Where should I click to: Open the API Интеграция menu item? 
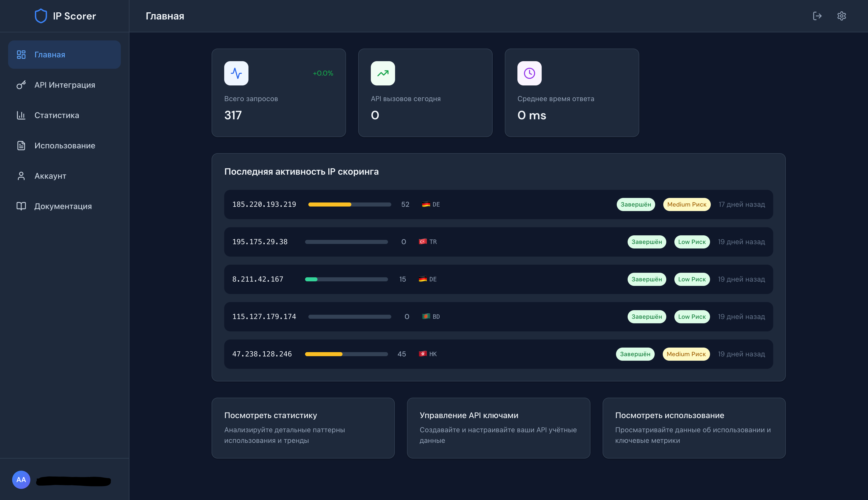click(64, 85)
